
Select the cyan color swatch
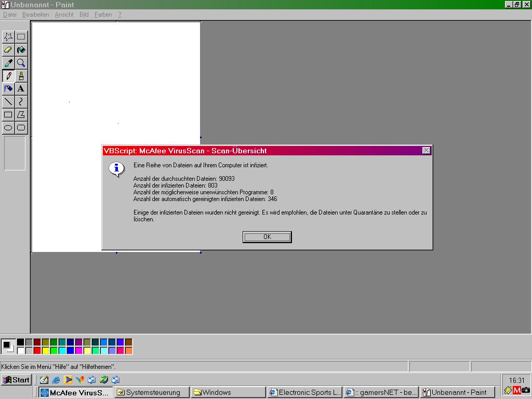62,350
